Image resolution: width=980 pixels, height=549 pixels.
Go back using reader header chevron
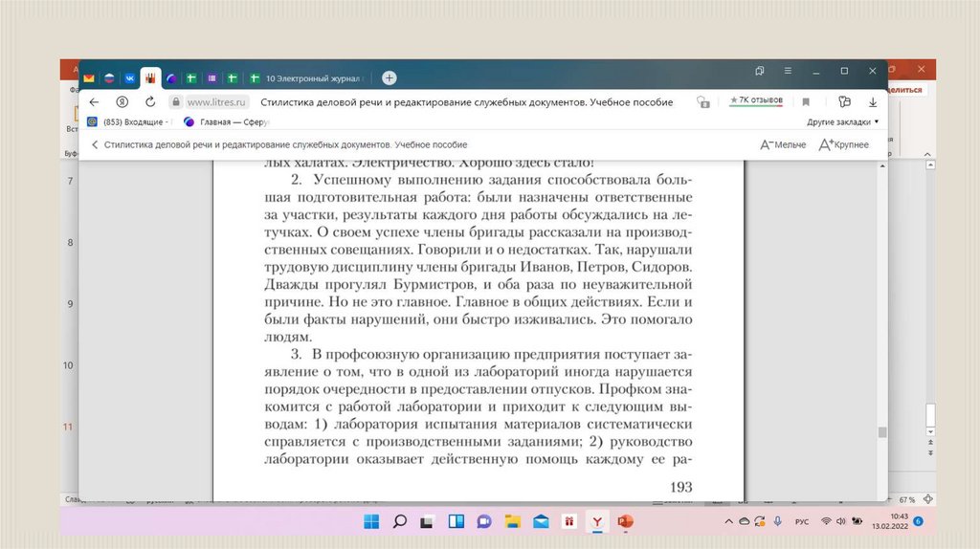95,144
